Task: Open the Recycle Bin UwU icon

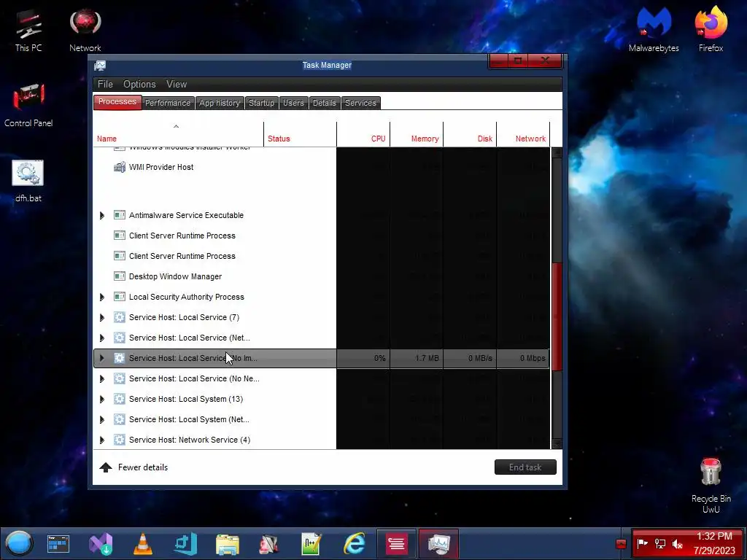Action: 711,485
